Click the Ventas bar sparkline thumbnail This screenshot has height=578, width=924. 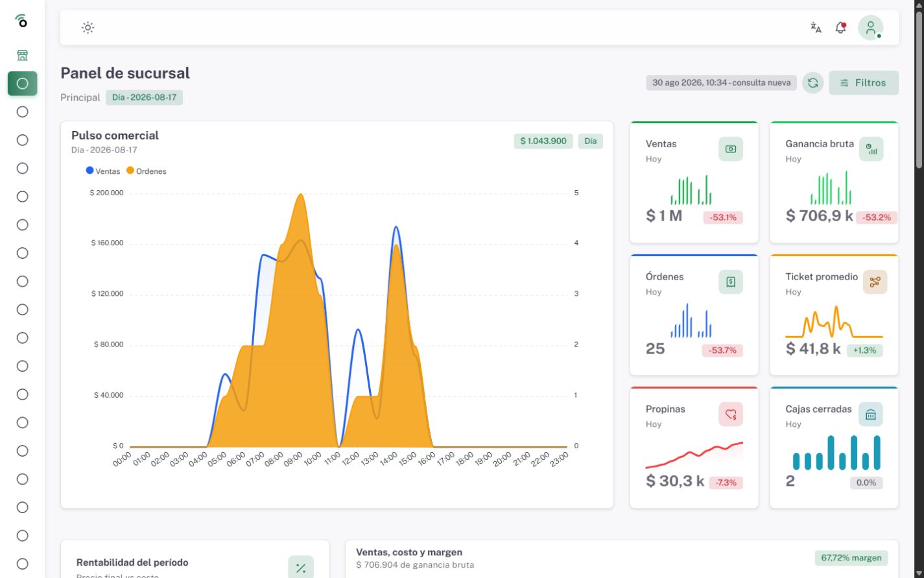(691, 189)
